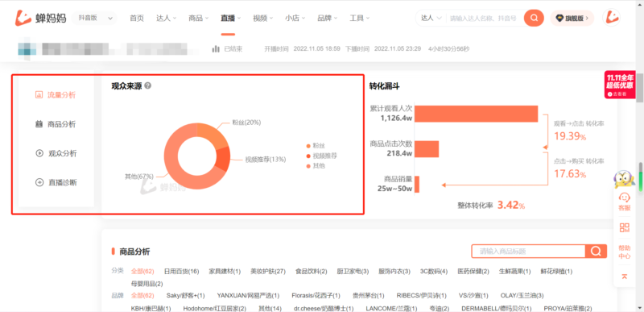This screenshot has width=644, height=312.
Task: Filter category by 3C数码(4)
Action: 434,272
